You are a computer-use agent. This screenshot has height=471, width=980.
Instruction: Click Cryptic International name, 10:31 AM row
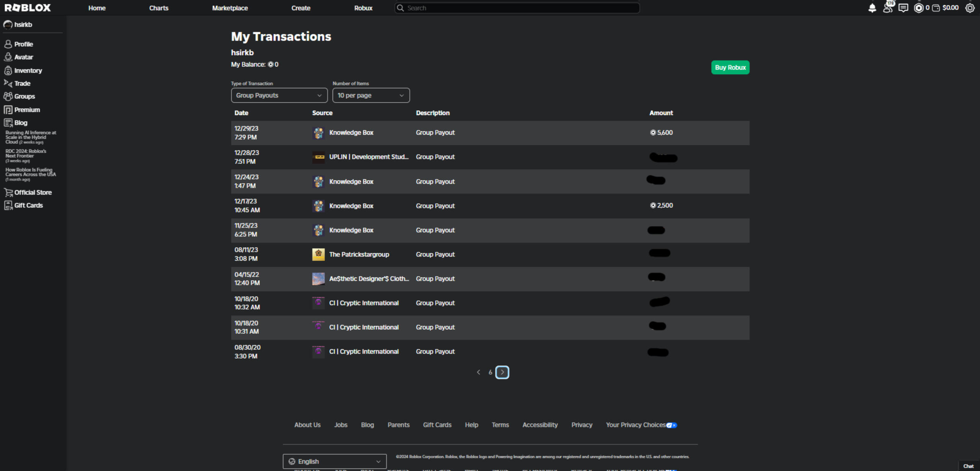[x=364, y=328]
